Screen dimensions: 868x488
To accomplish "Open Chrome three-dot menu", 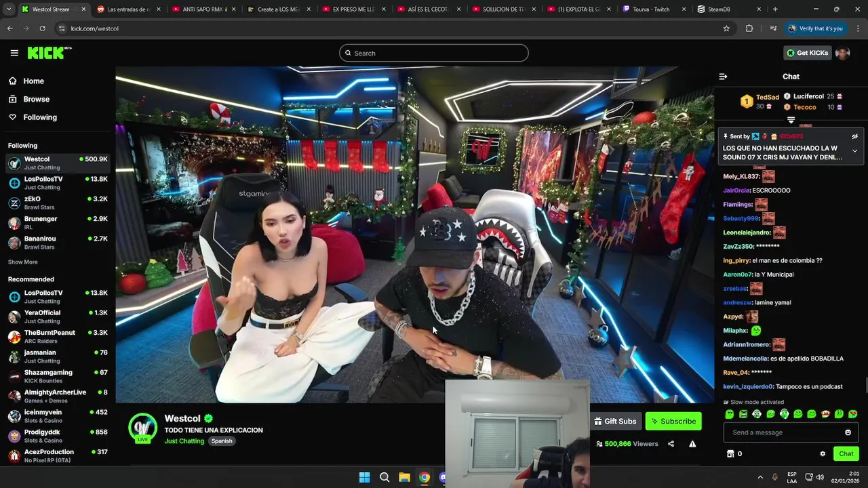I will click(858, 28).
